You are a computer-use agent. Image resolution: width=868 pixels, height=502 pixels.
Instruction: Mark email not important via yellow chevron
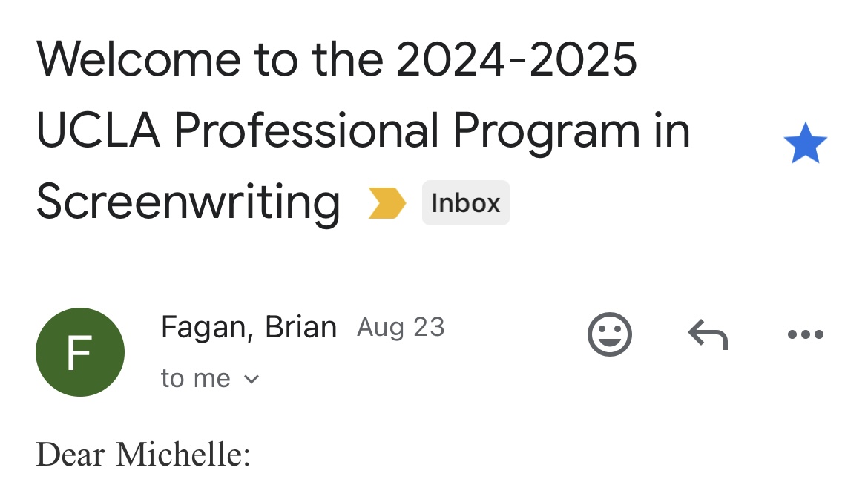(387, 203)
